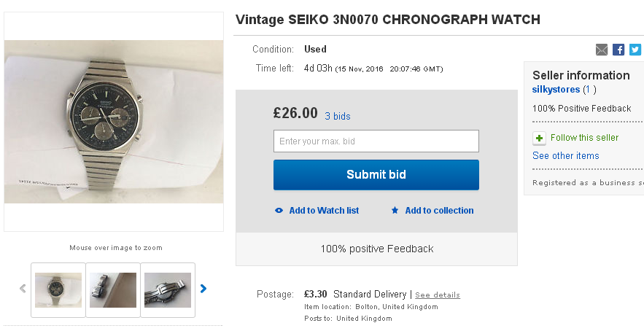Open postage See details link
This screenshot has width=644, height=331.
(x=438, y=295)
